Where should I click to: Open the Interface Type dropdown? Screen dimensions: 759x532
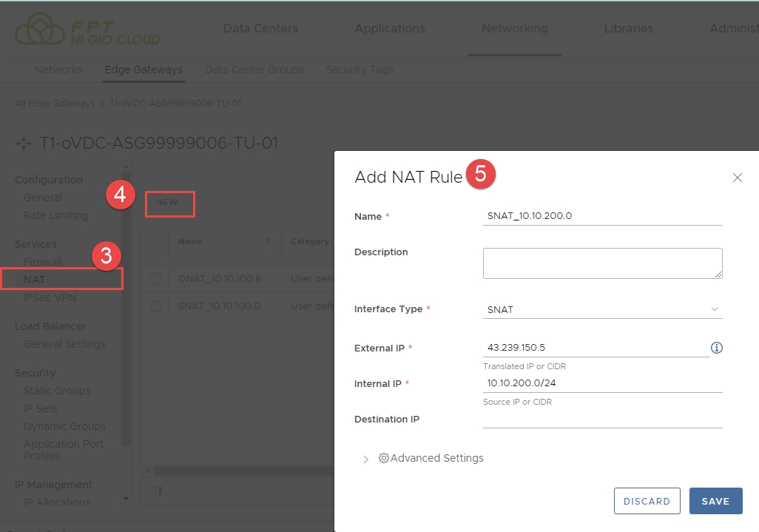tap(602, 309)
